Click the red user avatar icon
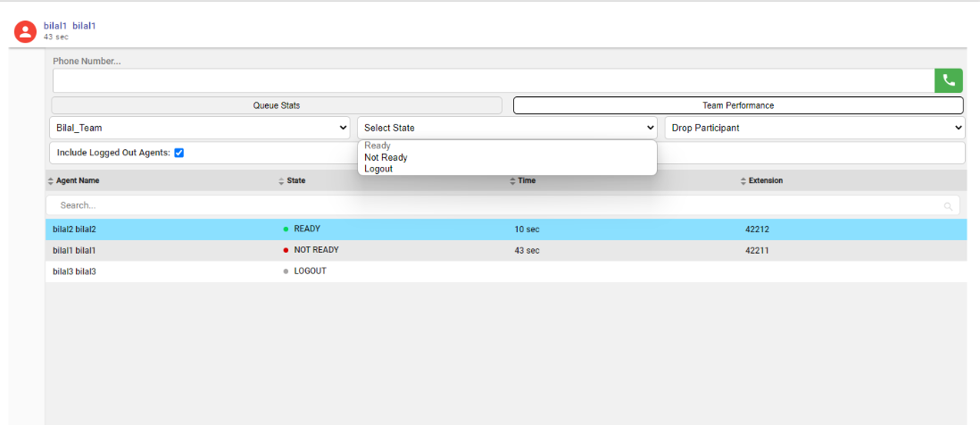Viewport: 980px width, 425px height. coord(26,31)
